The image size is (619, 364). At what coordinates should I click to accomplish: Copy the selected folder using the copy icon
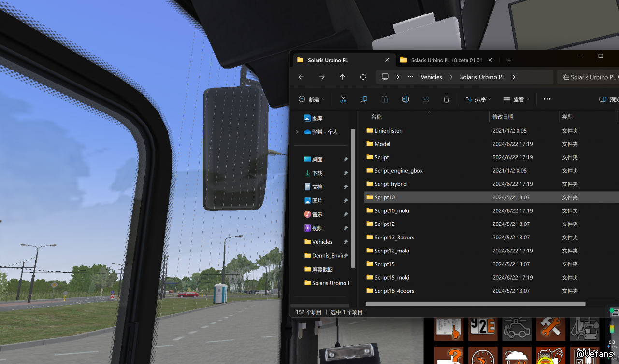coord(364,99)
